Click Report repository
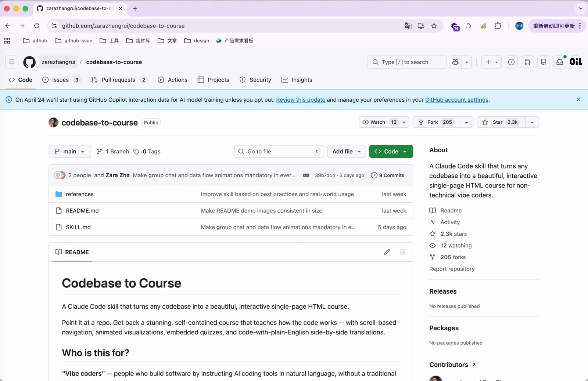 [452, 269]
